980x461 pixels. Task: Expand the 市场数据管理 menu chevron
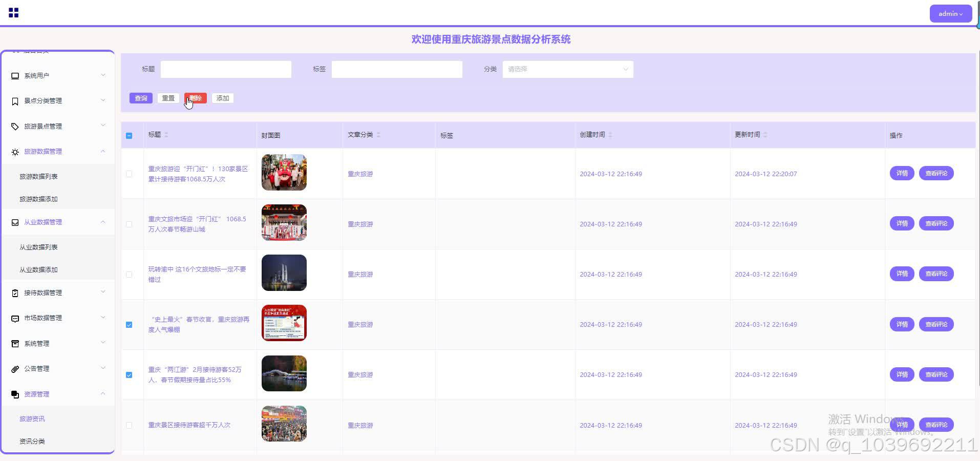[103, 318]
